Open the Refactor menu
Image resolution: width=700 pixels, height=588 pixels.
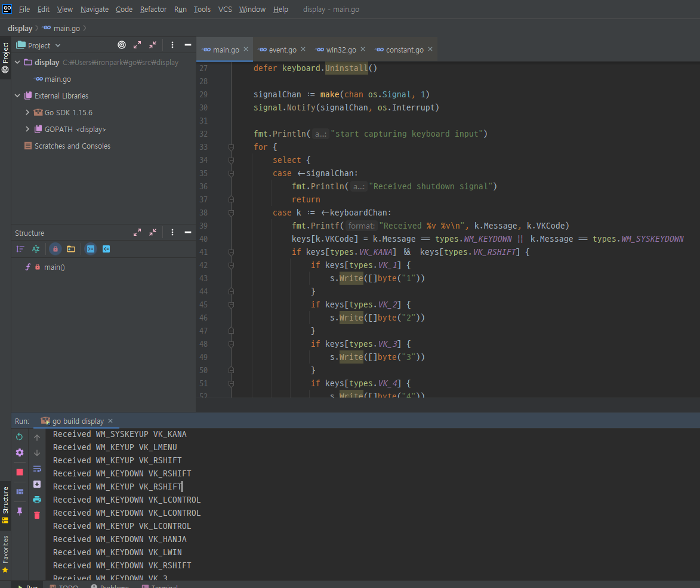pyautogui.click(x=153, y=10)
